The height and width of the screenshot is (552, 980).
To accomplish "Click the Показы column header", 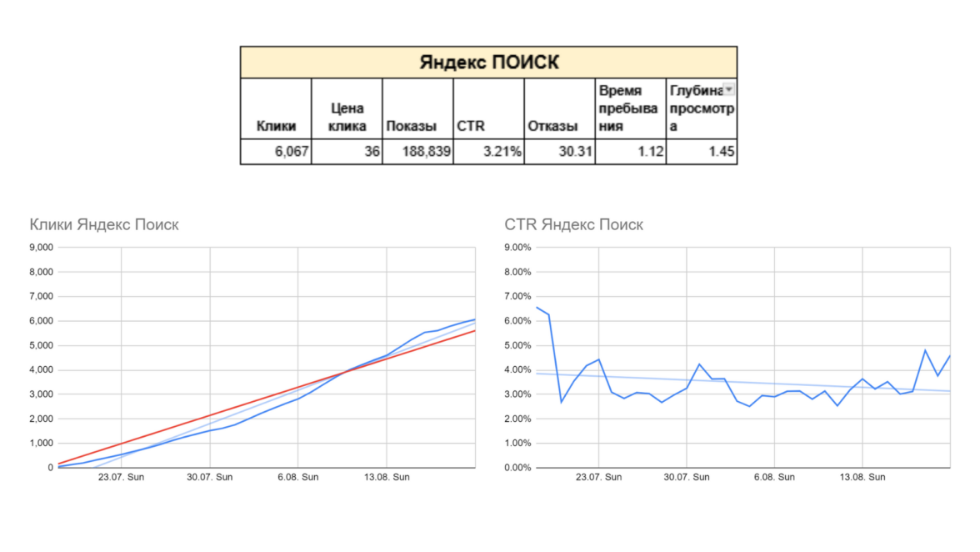I will point(417,108).
